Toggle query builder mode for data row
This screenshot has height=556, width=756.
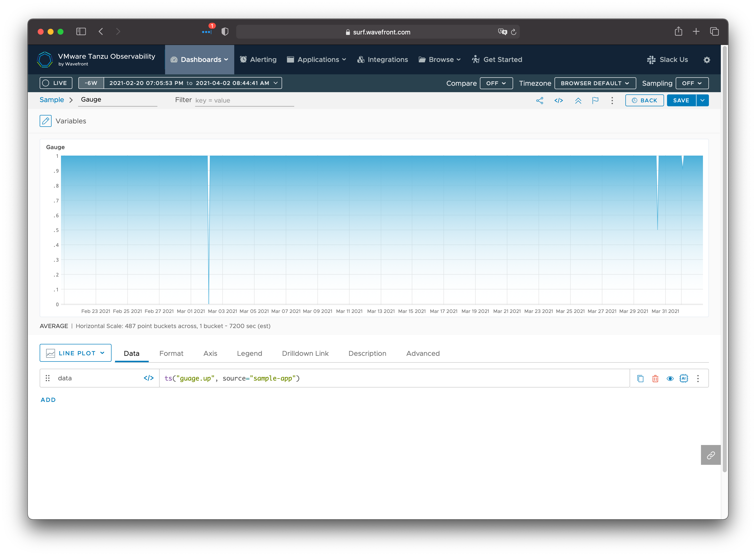tap(148, 378)
